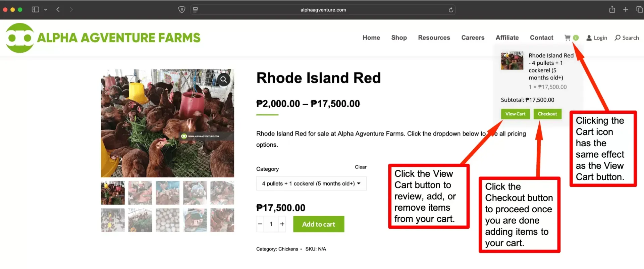Image resolution: width=644 pixels, height=269 pixels.
Task: Click the privacy shield icon in toolbar
Action: [x=182, y=10]
